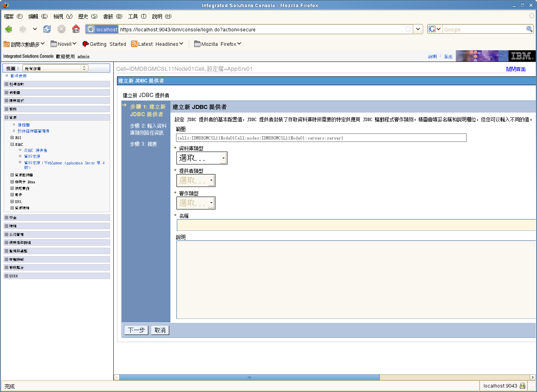Click the 關閉頁面 link

[516, 69]
